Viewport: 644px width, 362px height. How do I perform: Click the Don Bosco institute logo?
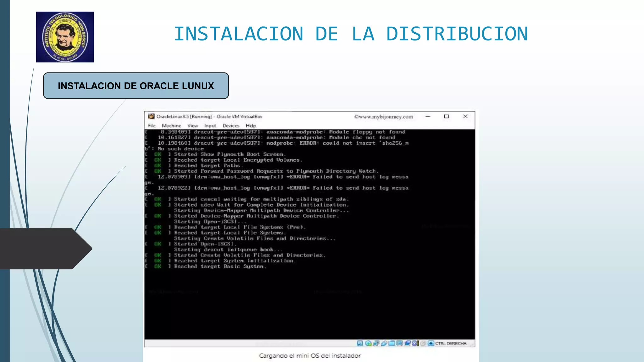coord(65,37)
